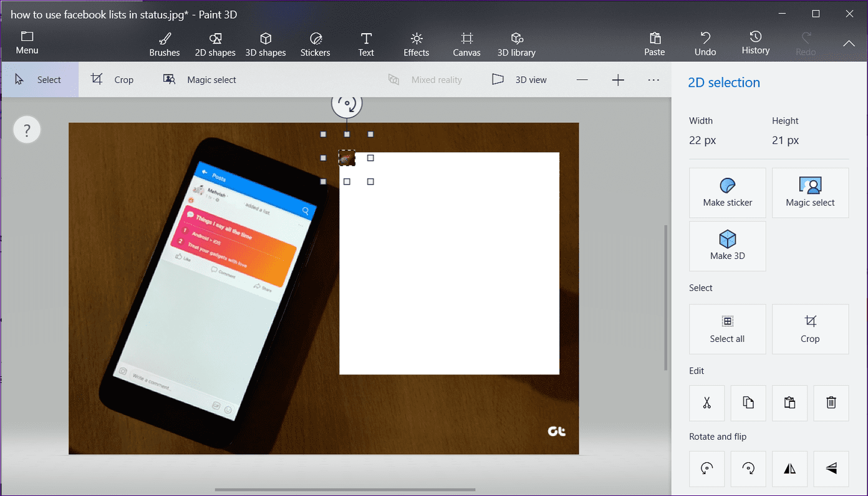Click the small selected image fragment

(347, 158)
